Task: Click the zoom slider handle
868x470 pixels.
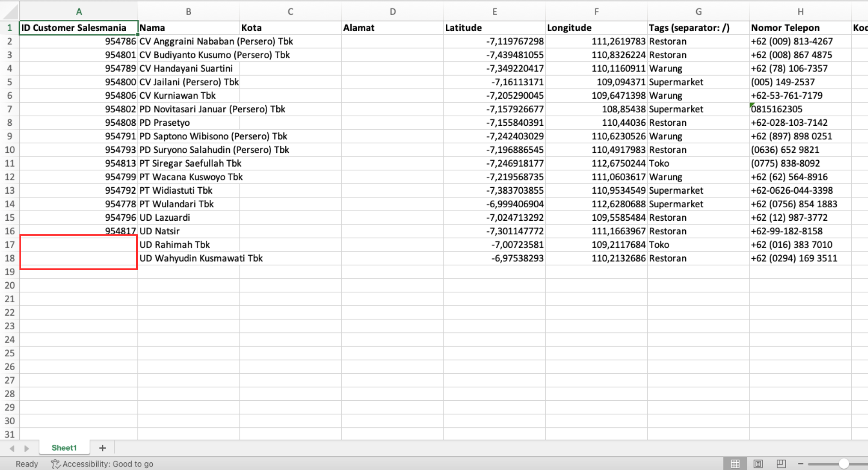Action: click(844, 464)
